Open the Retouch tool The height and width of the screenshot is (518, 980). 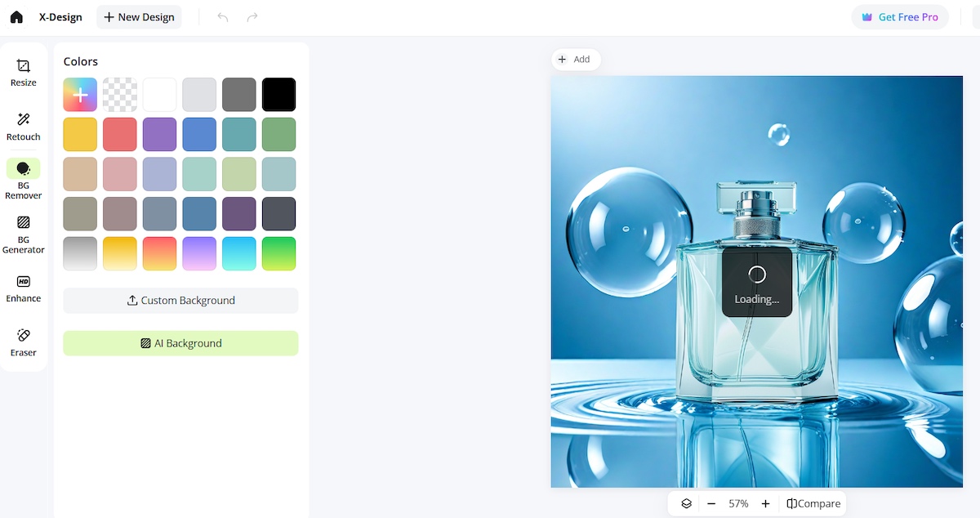[24, 127]
